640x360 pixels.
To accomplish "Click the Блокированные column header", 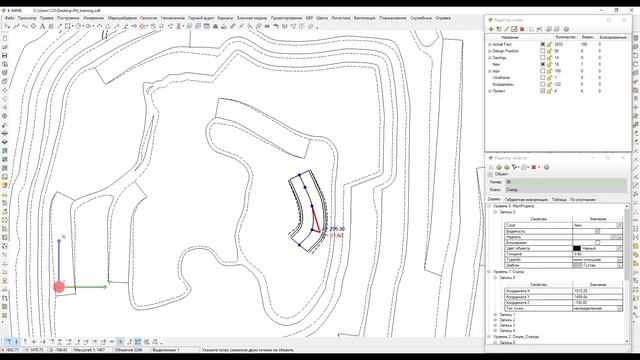I will click(613, 37).
